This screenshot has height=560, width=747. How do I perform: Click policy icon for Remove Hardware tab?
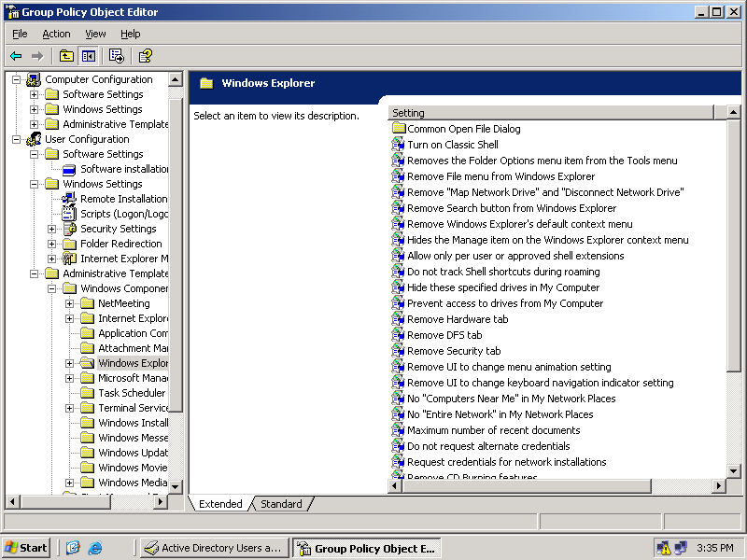point(398,319)
